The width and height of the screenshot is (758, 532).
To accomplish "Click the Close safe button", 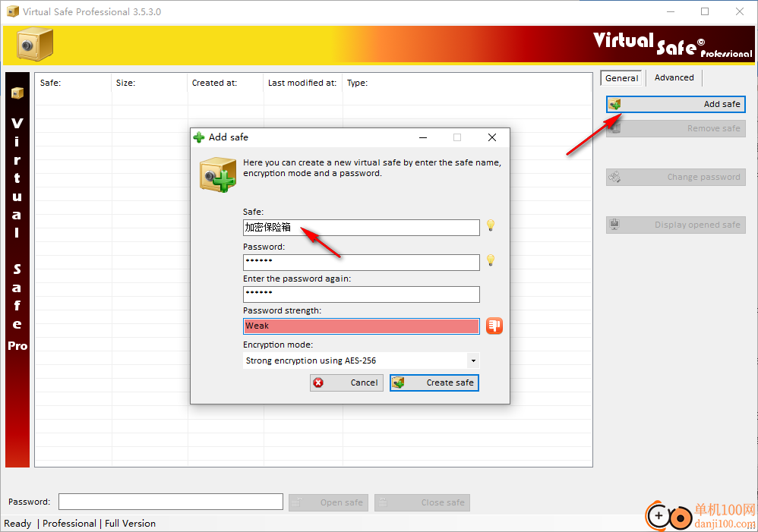I will (x=422, y=502).
